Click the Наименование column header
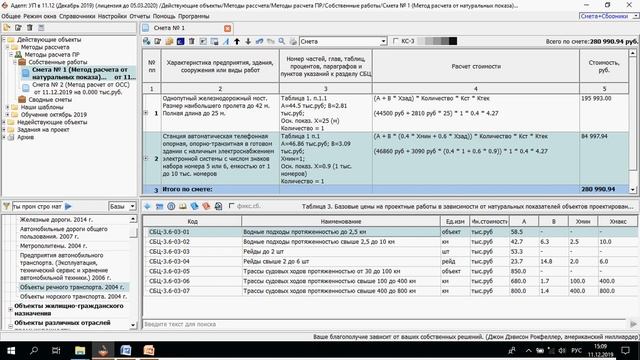 [x=341, y=221]
